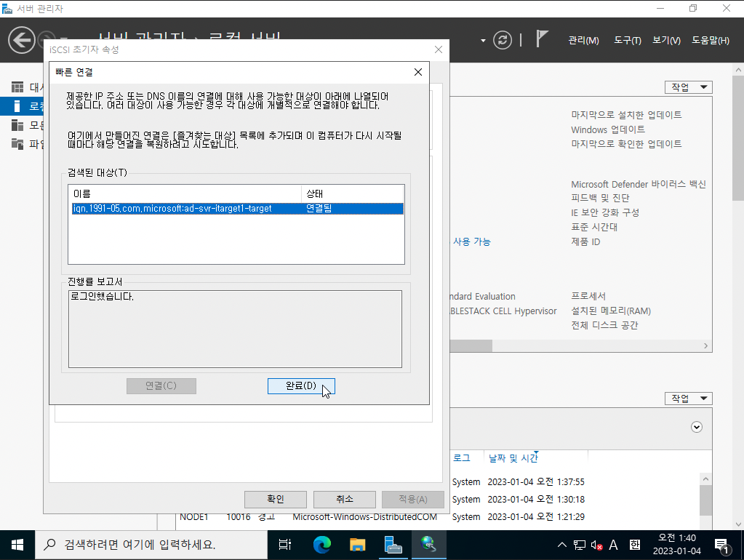Click the 사용 가능 link
744x560 pixels.
tap(472, 241)
